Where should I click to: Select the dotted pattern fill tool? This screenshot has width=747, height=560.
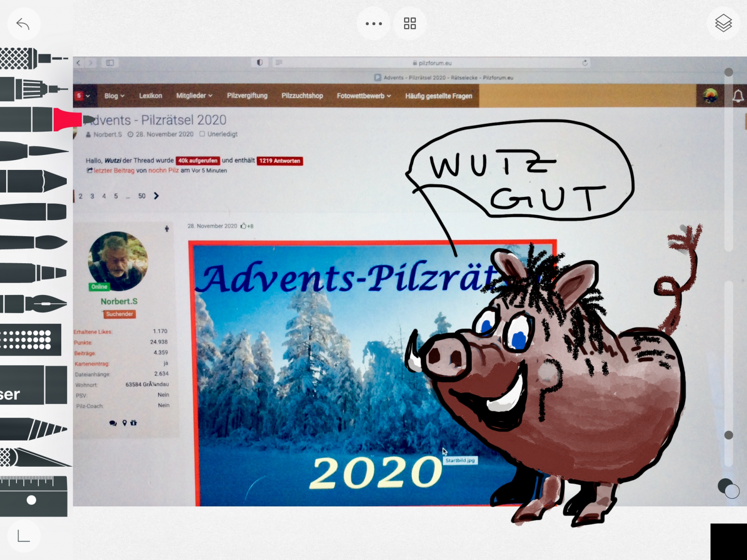tap(30, 340)
